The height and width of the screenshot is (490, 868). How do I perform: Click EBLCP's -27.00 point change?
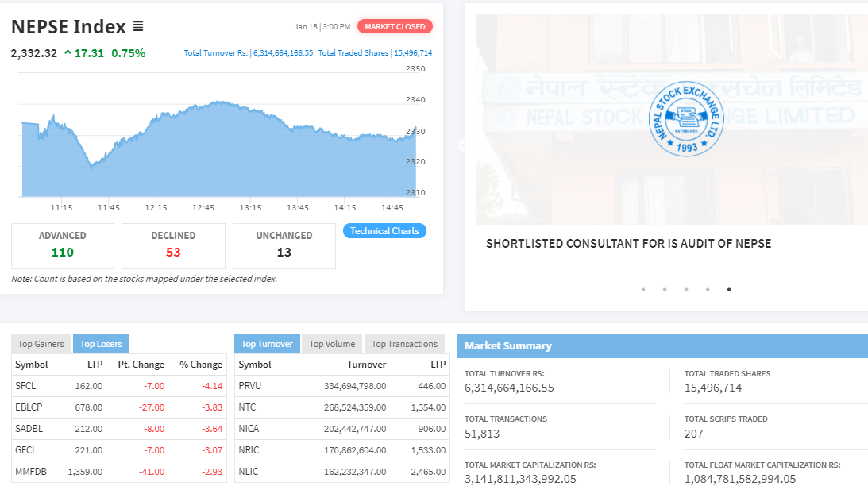pyautogui.click(x=152, y=407)
